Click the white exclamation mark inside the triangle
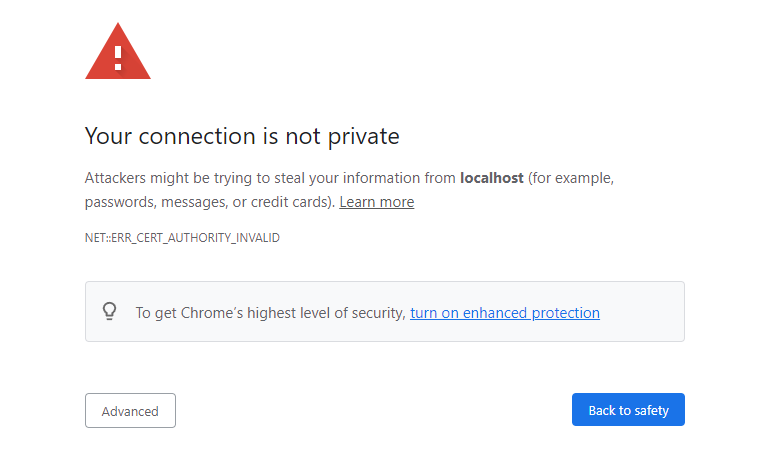Screen dimensions: 781x469 click(x=118, y=58)
